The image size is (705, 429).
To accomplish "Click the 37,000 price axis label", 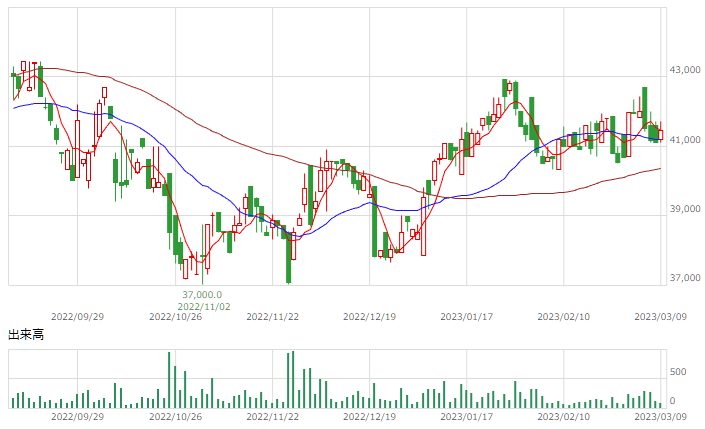I will 685,278.
